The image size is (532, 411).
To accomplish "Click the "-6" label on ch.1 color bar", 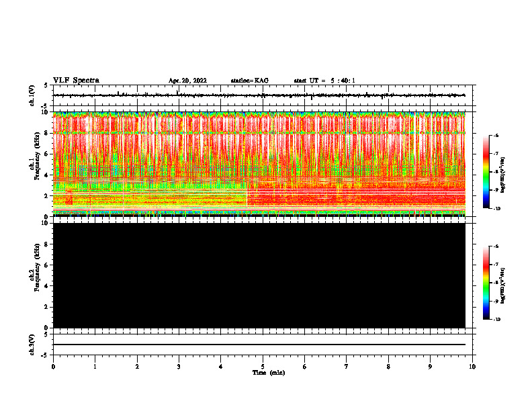I will 496,135.
